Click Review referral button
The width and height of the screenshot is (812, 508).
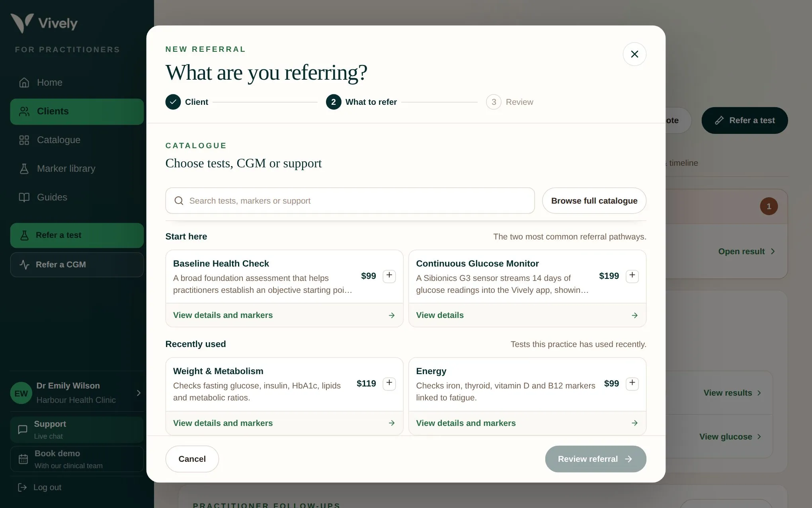tap(595, 459)
